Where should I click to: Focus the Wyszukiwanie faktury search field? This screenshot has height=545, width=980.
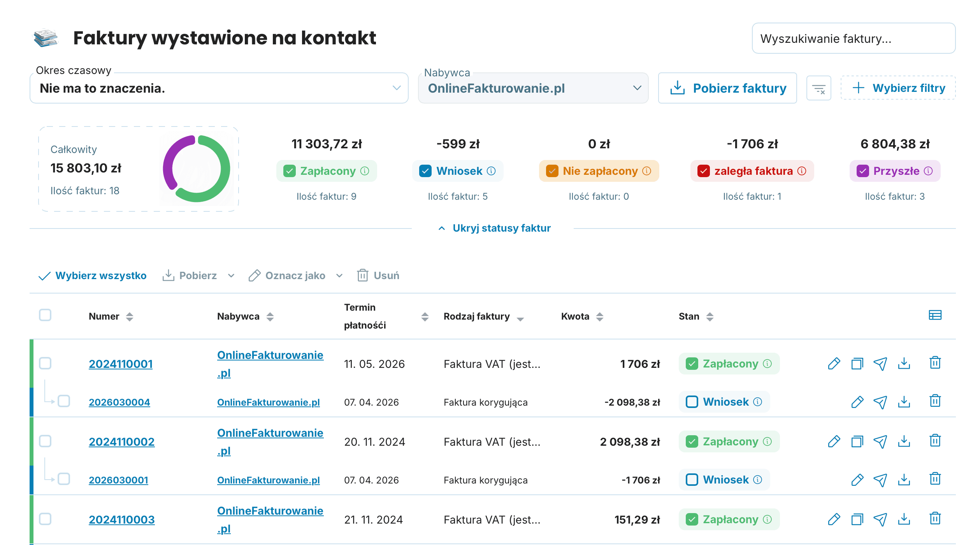click(x=854, y=38)
